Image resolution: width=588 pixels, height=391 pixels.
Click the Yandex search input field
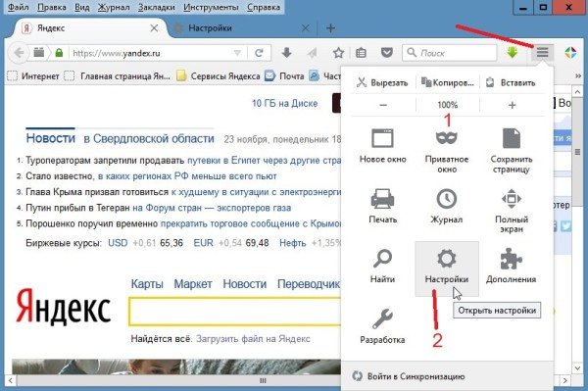234,312
